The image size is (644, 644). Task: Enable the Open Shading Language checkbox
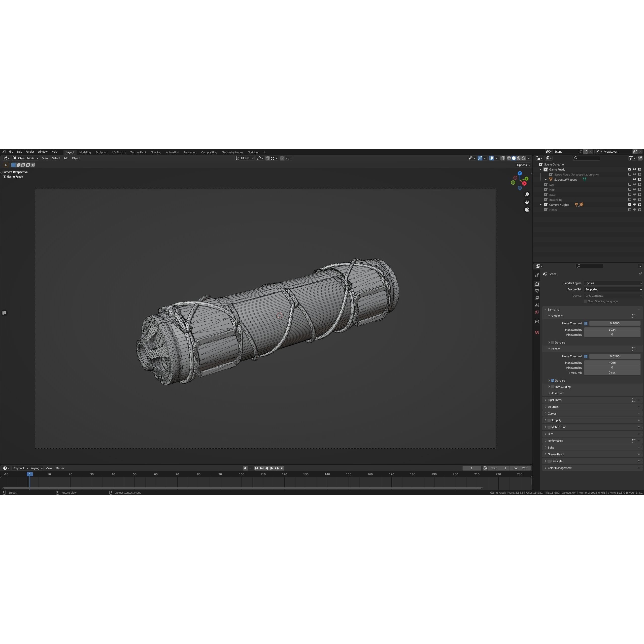coord(585,301)
